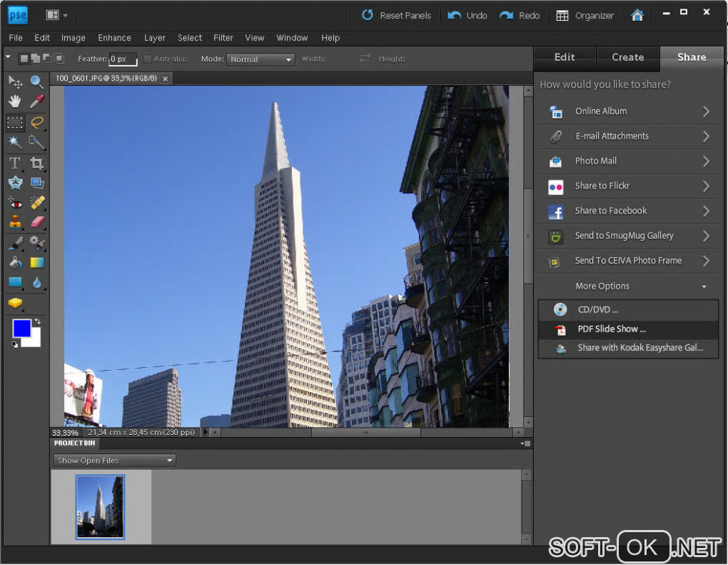
Task: Reset to default black and white colors
Action: pos(15,345)
